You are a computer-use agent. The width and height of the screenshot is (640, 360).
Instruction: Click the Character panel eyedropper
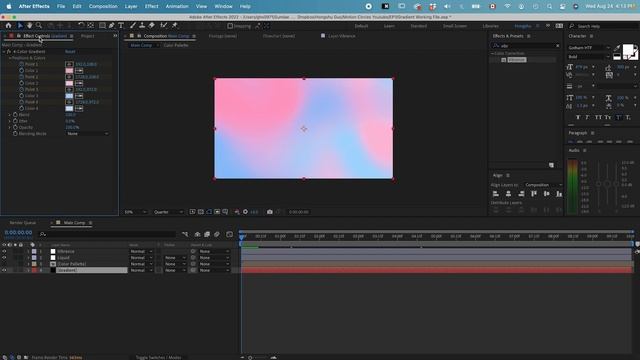[x=617, y=48]
